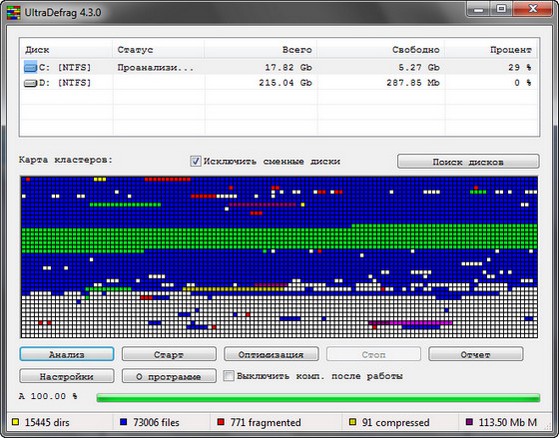Click the blue files legend icon
559x438 pixels.
coord(124,422)
